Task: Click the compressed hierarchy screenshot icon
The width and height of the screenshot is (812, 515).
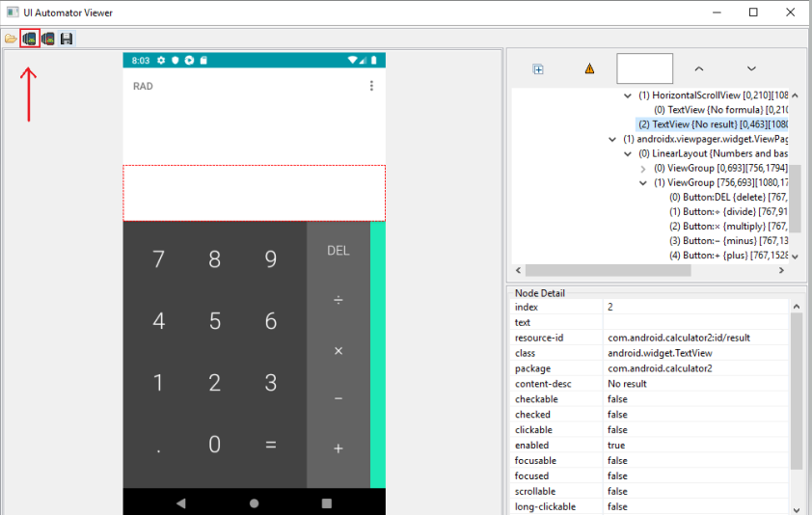Action: pyautogui.click(x=47, y=39)
